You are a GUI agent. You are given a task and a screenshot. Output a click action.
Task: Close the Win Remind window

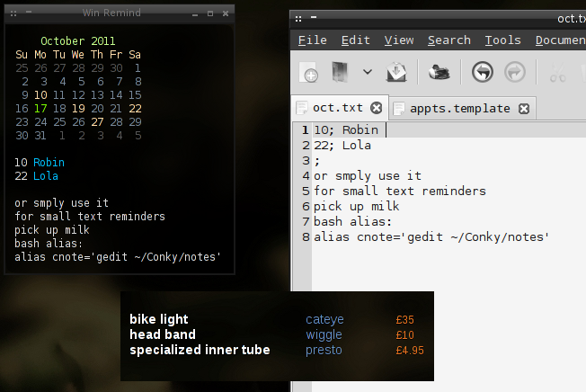click(226, 13)
